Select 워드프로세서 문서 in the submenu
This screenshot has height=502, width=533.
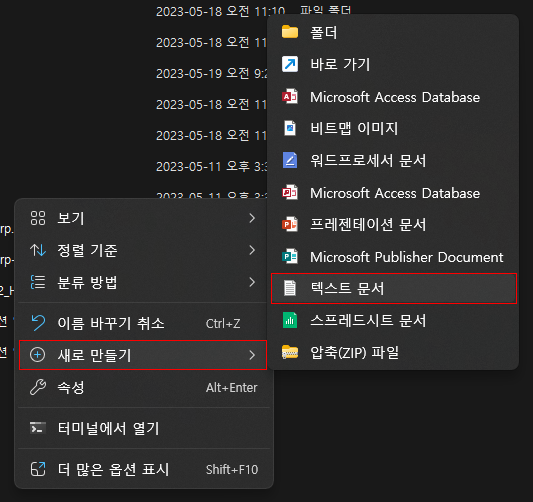[x=394, y=160]
